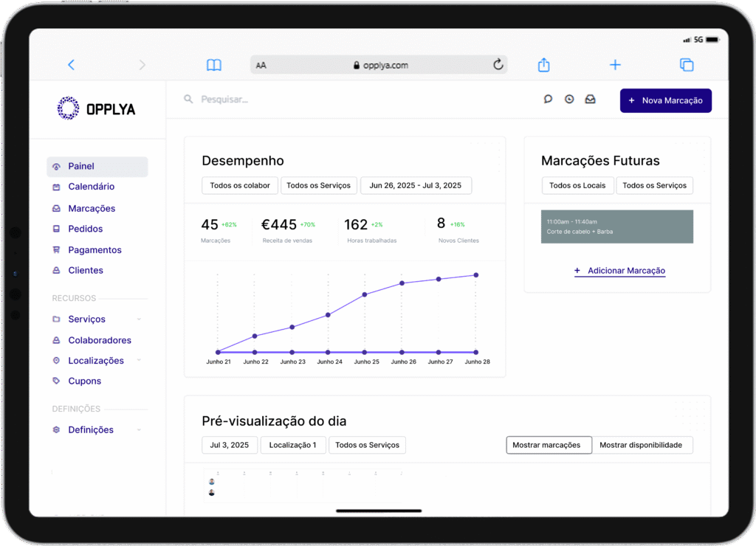756x546 pixels.
Task: Go to Calendário in the sidebar
Action: pos(91,187)
